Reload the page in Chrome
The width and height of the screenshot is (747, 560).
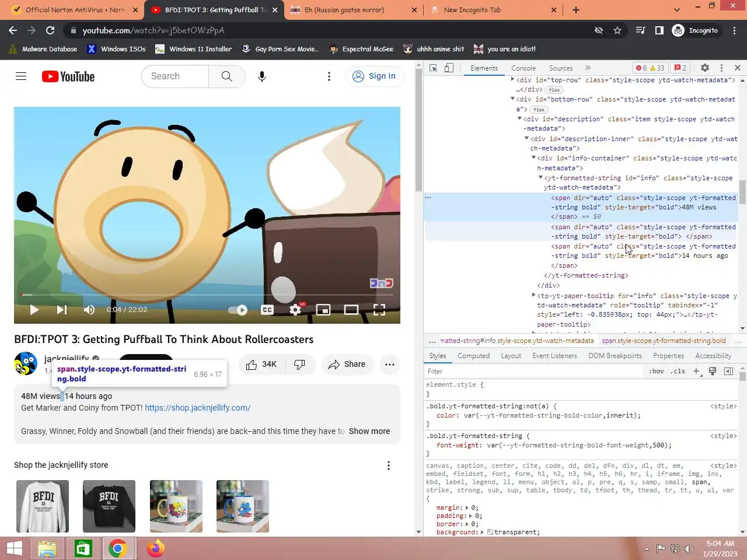click(50, 30)
